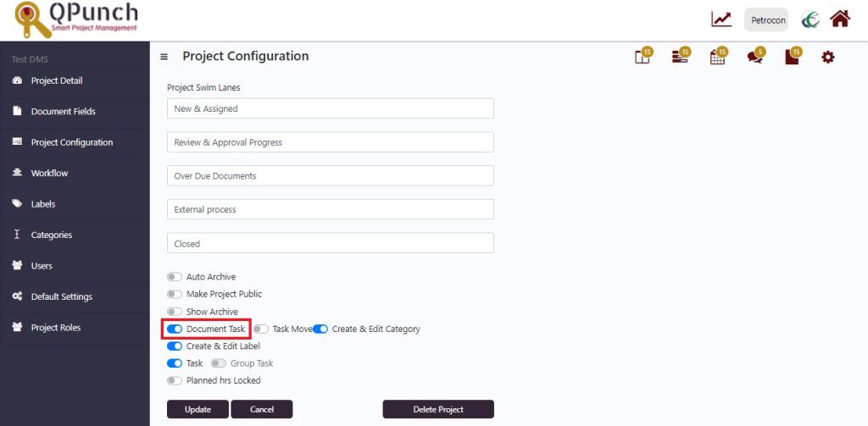Open the settings gear icon
868x426 pixels.
(x=827, y=57)
